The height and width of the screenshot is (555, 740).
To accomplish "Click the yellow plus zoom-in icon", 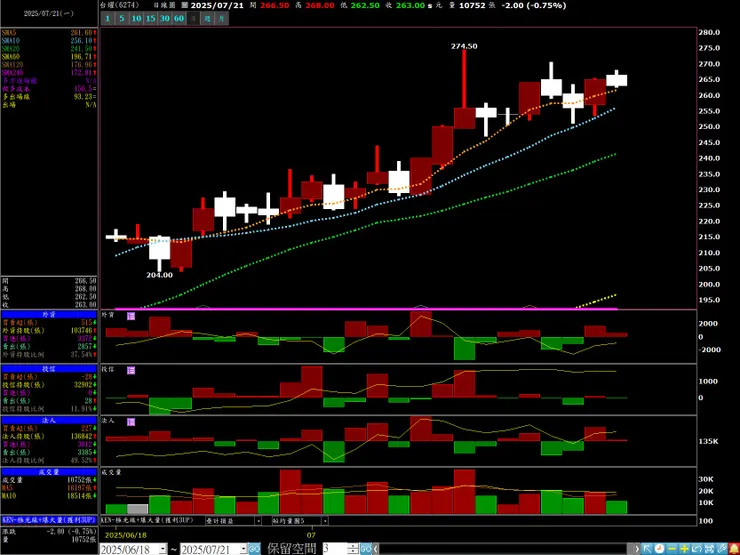I will click(x=684, y=549).
